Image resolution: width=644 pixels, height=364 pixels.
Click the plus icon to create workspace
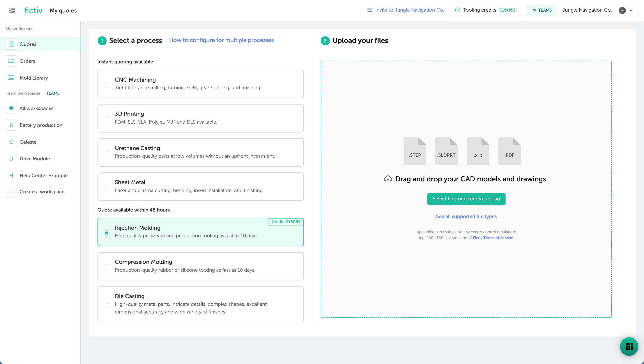coord(11,192)
